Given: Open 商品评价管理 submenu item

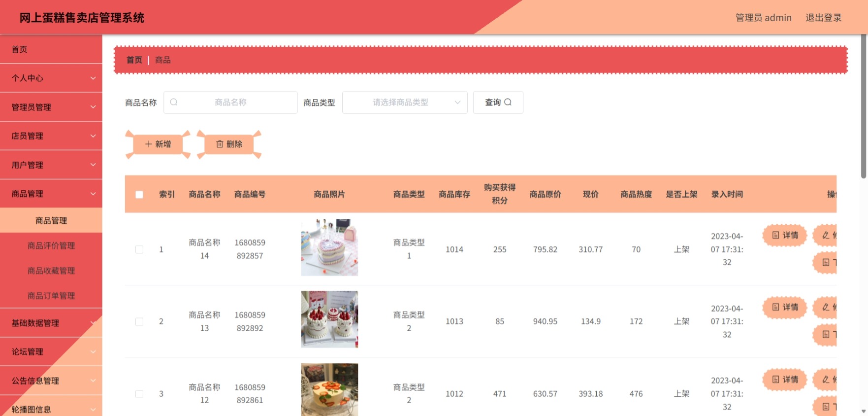Looking at the screenshot, I should pyautogui.click(x=51, y=245).
